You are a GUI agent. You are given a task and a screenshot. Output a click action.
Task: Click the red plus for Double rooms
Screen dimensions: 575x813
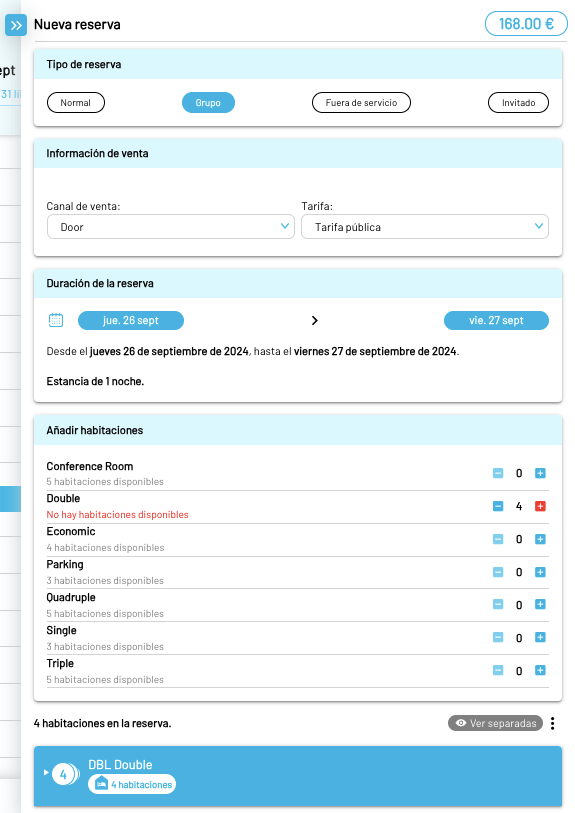[540, 506]
